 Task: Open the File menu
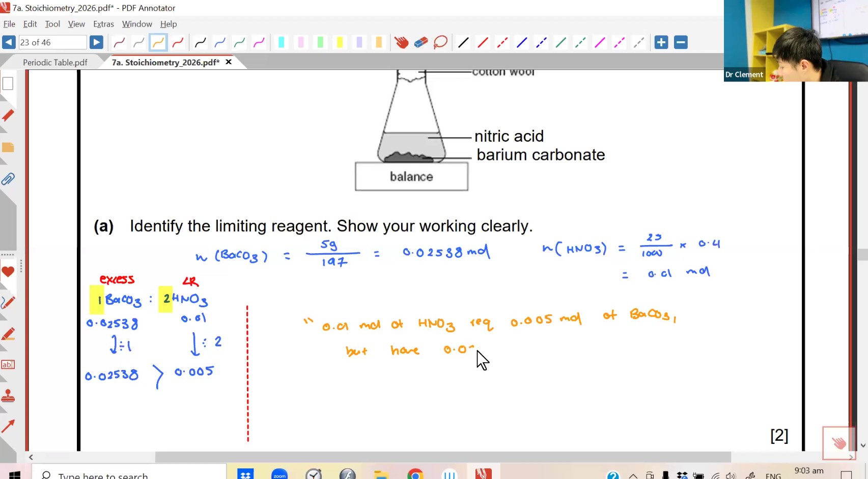click(9, 24)
